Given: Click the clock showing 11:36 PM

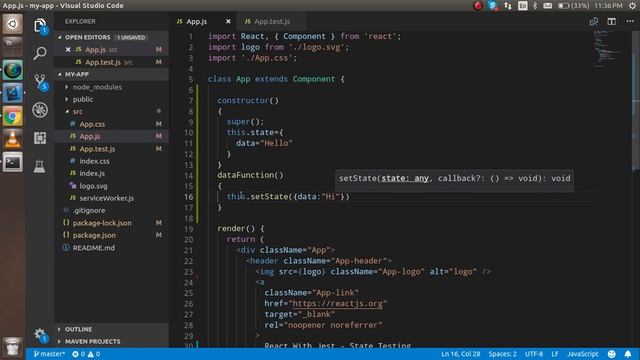Looking at the screenshot, I should [x=608, y=5].
